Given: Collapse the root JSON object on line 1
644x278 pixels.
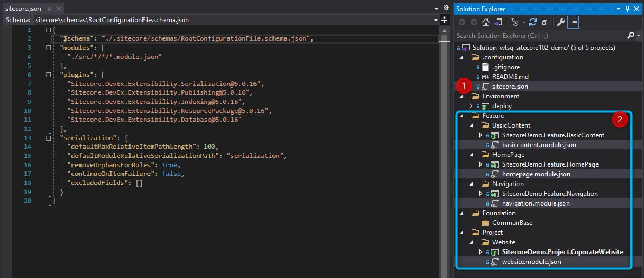Looking at the screenshot, I should (49, 30).
